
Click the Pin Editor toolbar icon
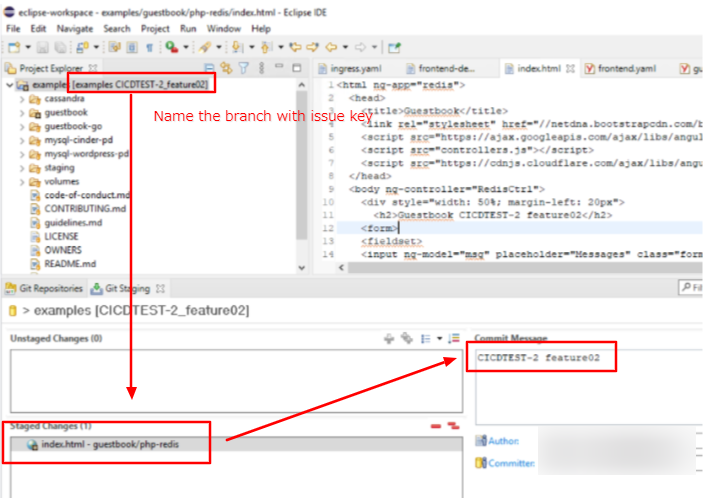(x=395, y=47)
